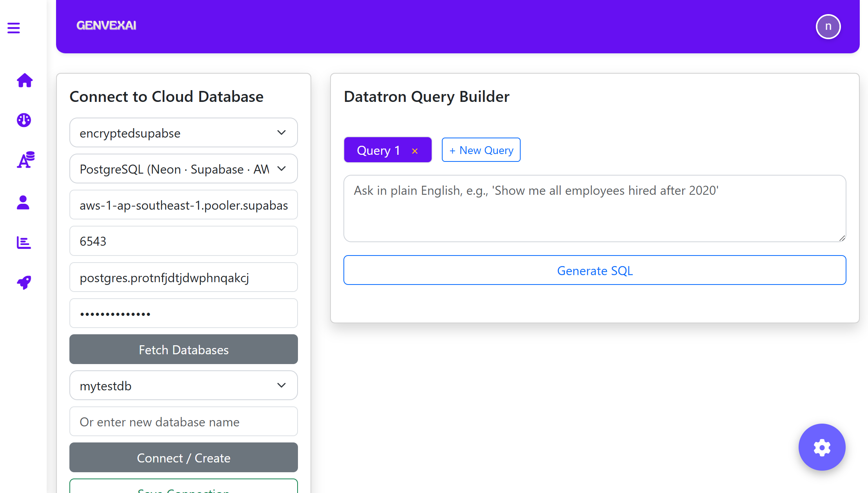Open the rocket sidebar icon

coord(24,282)
